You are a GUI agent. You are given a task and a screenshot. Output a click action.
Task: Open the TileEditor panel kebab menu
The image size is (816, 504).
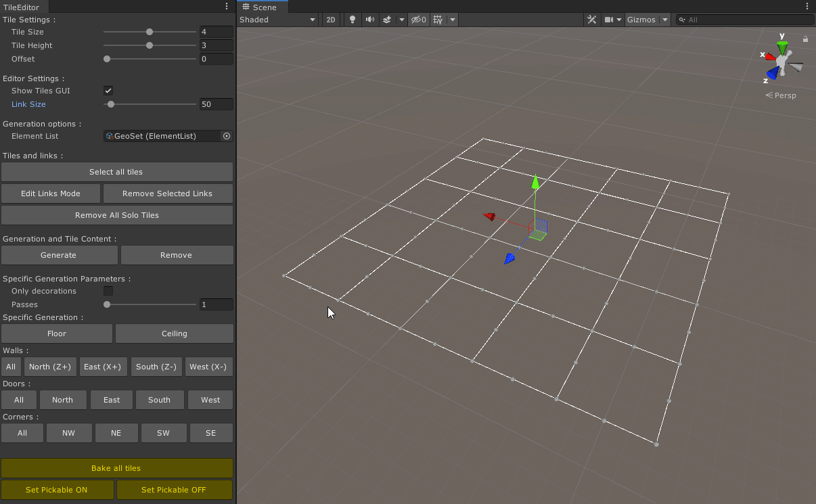pos(227,5)
